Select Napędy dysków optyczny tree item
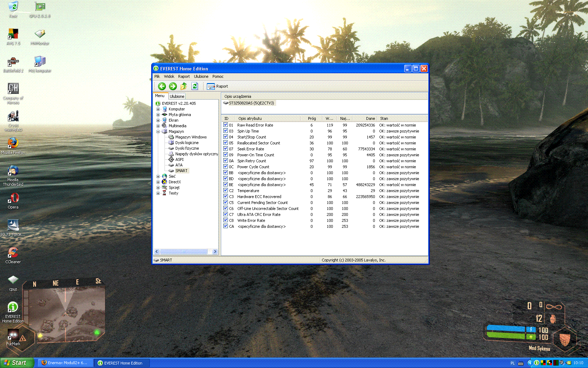 (x=197, y=154)
